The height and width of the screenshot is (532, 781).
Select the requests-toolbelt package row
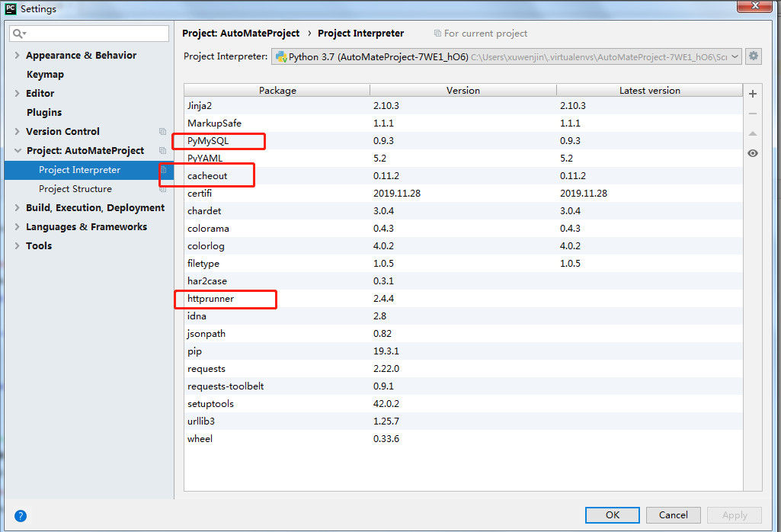pyautogui.click(x=463, y=386)
